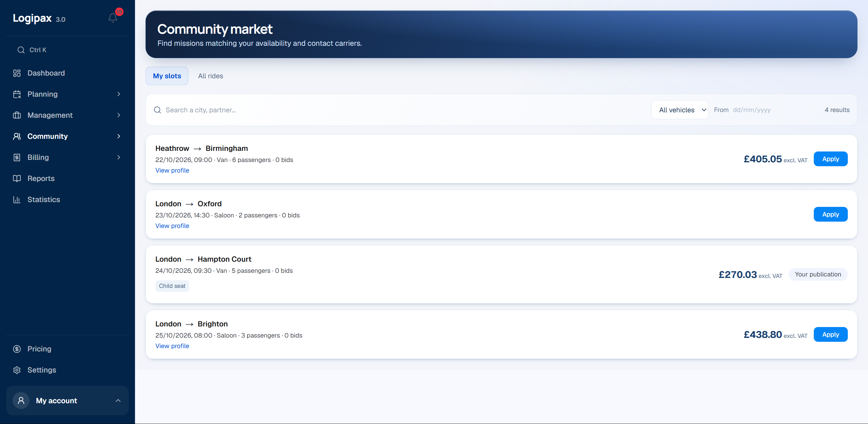Expand the Management submenu chevron
This screenshot has width=868, height=424.
(x=119, y=115)
